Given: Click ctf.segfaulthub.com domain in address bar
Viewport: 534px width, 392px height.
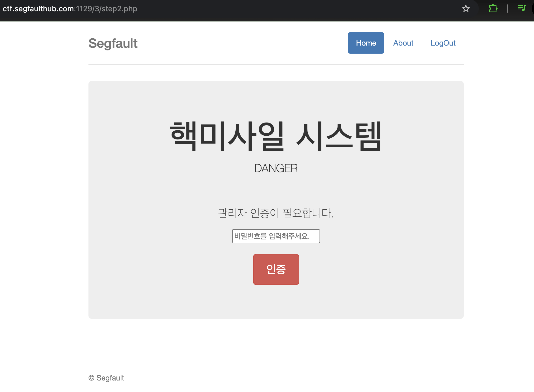Looking at the screenshot, I should 38,9.
